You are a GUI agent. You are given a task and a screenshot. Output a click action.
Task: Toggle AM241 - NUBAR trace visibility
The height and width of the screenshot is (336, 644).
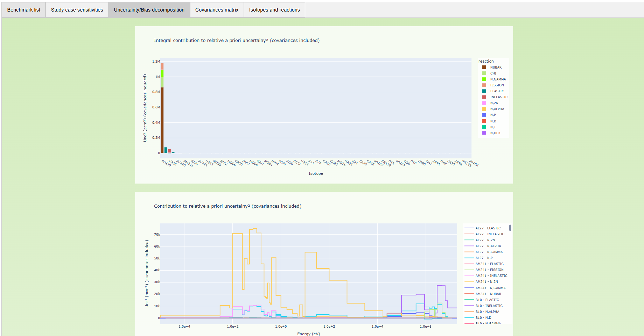pos(488,294)
